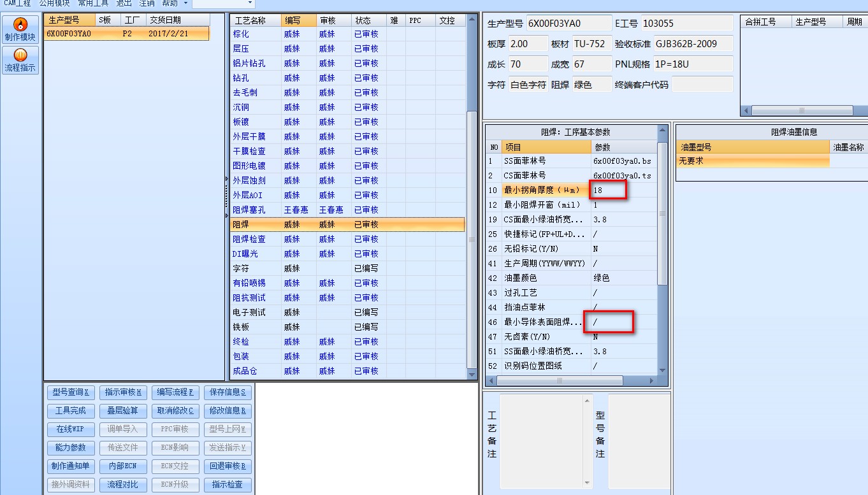Image resolution: width=868 pixels, height=495 pixels.
Task: Select the 棕化 process row
Action: (348, 34)
